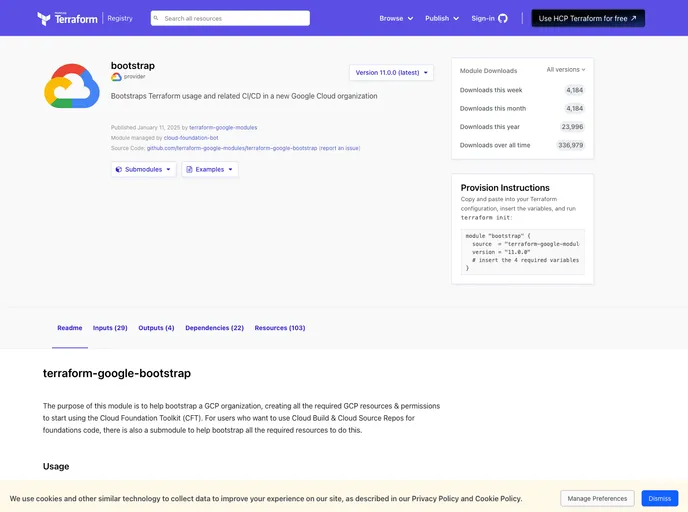This screenshot has height=512, width=688.
Task: Click the search magnifier icon
Action: click(x=156, y=18)
